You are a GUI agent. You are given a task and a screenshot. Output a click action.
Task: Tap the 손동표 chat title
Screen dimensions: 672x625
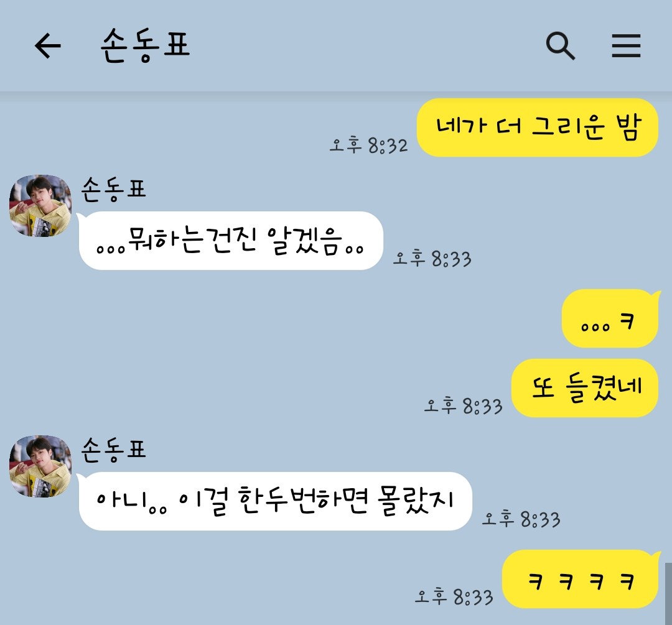click(x=145, y=46)
